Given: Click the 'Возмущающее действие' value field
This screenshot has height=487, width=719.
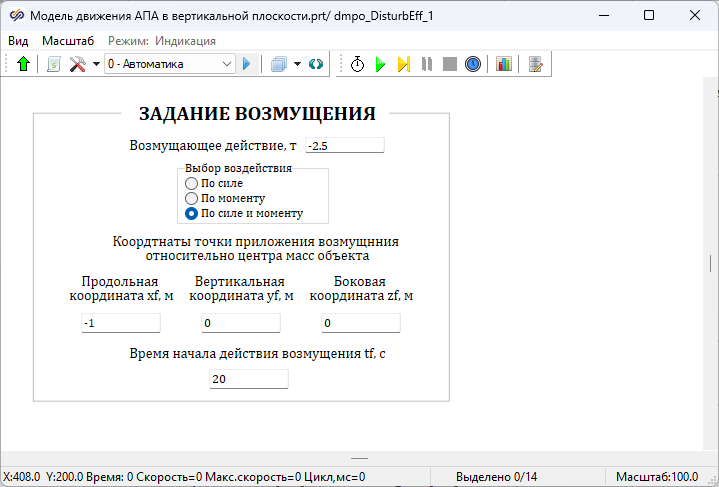Looking at the screenshot, I should pos(344,146).
